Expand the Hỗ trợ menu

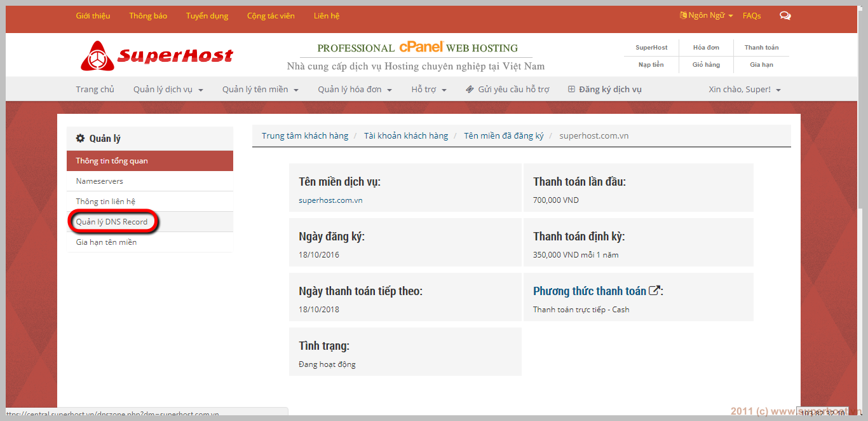click(x=429, y=90)
